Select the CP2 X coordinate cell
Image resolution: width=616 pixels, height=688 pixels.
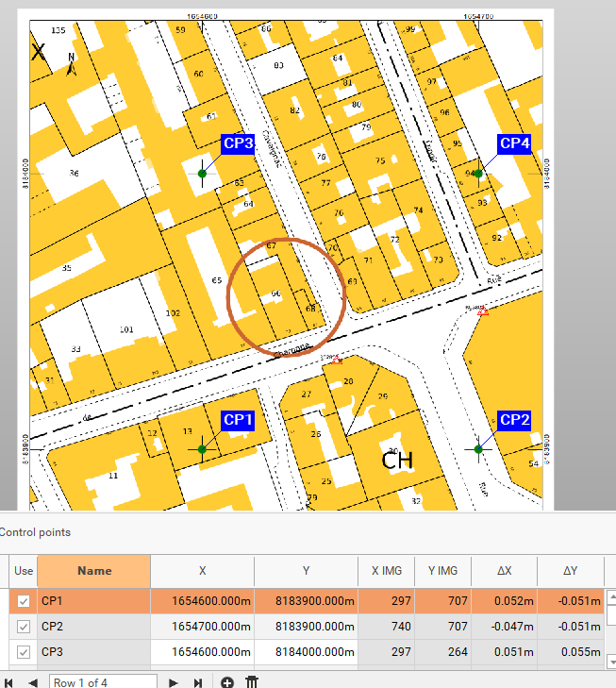click(x=202, y=627)
